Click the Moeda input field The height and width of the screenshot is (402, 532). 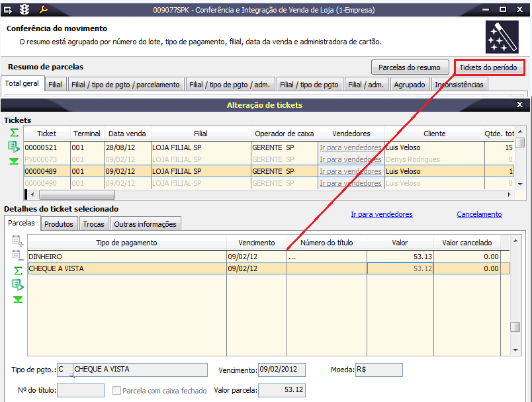tap(379, 370)
